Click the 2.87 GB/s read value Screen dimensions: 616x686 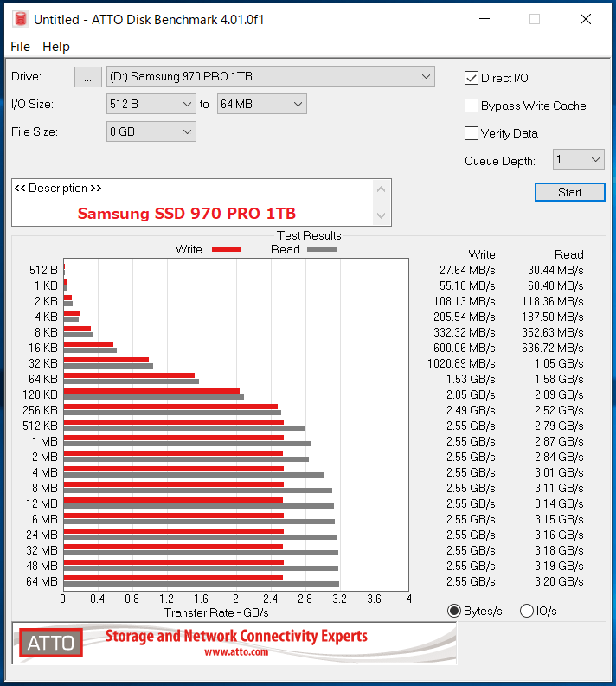coord(559,441)
